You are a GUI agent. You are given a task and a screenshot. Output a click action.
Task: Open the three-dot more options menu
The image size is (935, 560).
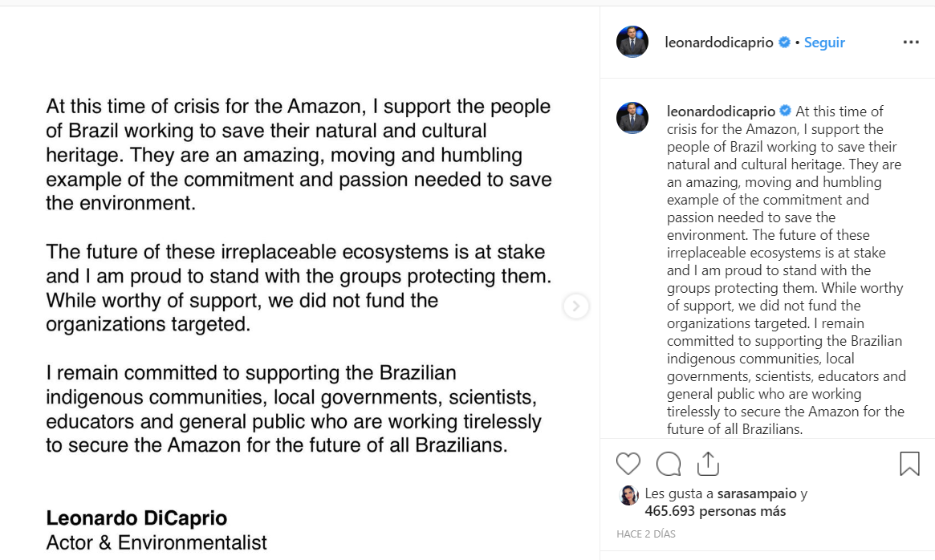coord(911,43)
